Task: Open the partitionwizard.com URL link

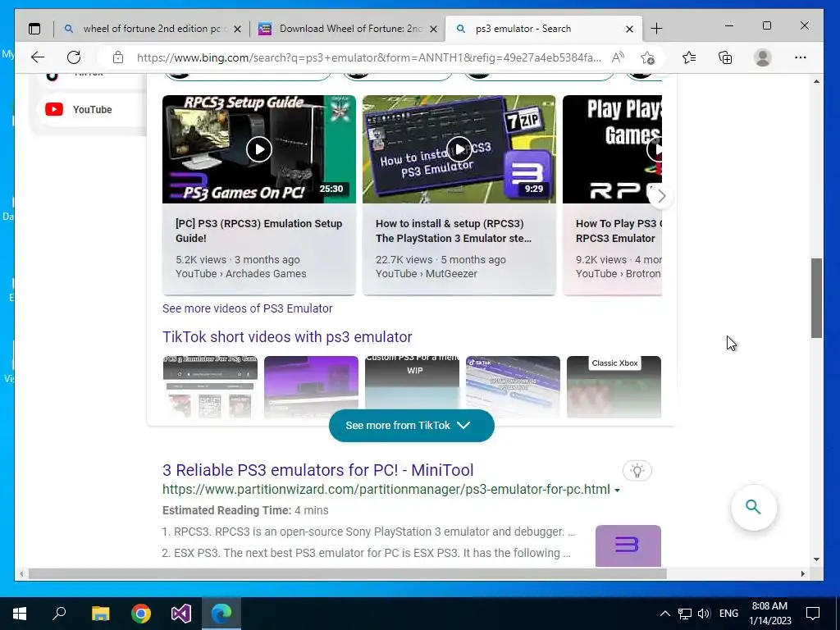Action: pyautogui.click(x=386, y=490)
